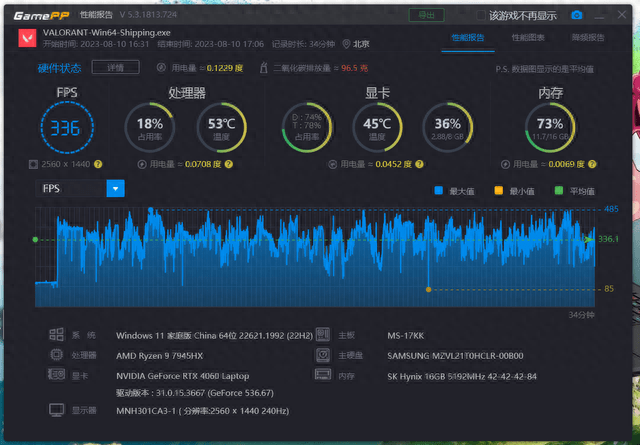
Task: Click the memory 73% gauge
Action: click(x=550, y=127)
